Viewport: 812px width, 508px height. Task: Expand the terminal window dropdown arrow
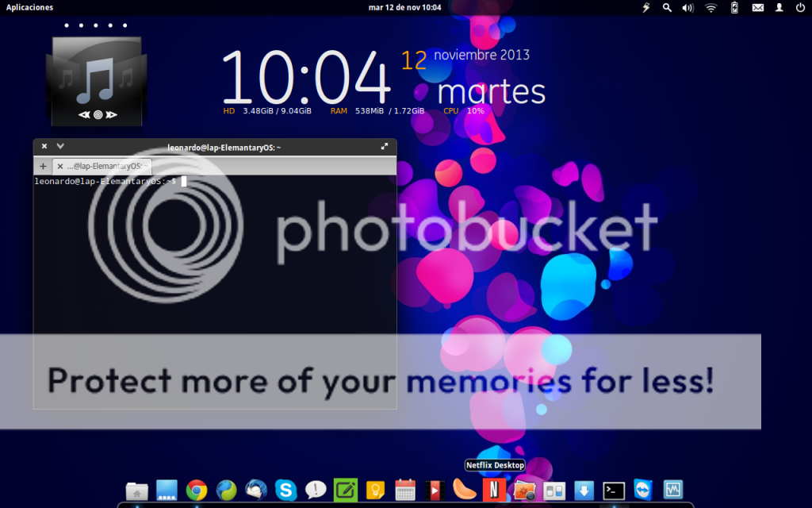click(x=60, y=147)
